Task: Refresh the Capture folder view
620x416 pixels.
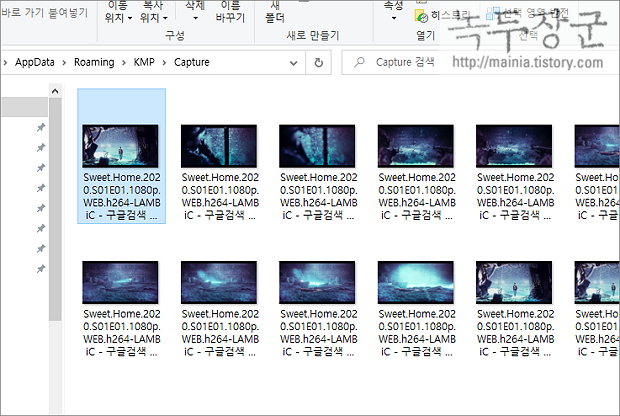Action: click(319, 62)
